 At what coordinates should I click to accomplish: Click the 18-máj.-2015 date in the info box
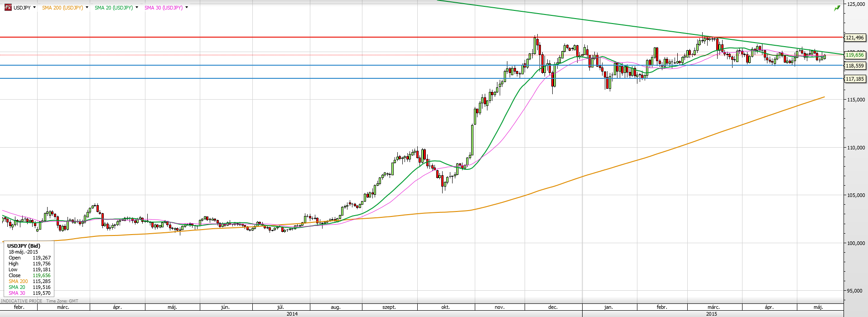[x=24, y=252]
